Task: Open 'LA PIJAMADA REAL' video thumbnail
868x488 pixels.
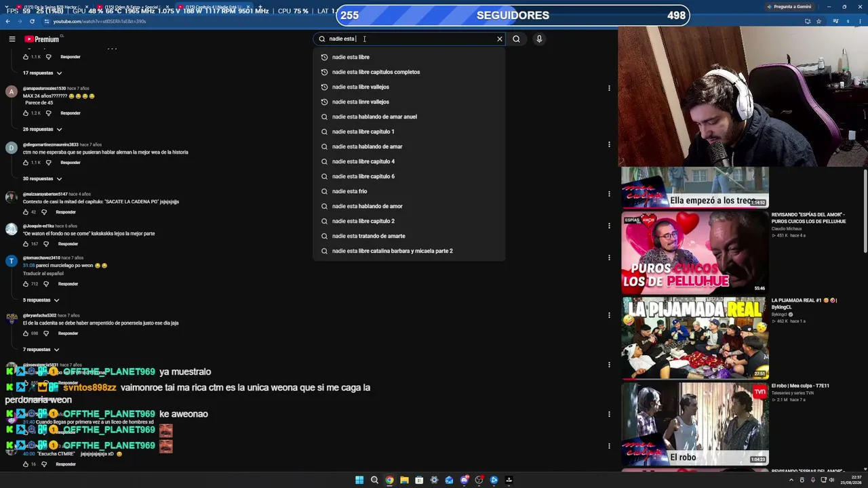Action: [x=695, y=338]
